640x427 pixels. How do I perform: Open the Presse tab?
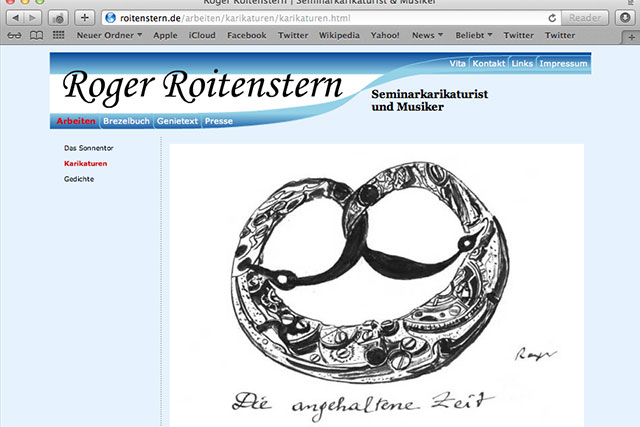click(x=219, y=121)
